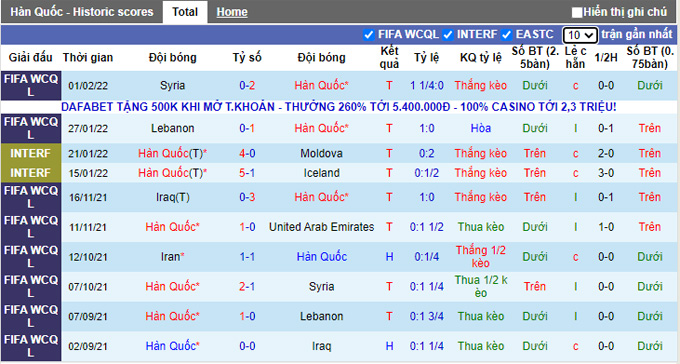Click the INTERF label on 15/01/22
This screenshot has height=364, width=680.
point(30,173)
